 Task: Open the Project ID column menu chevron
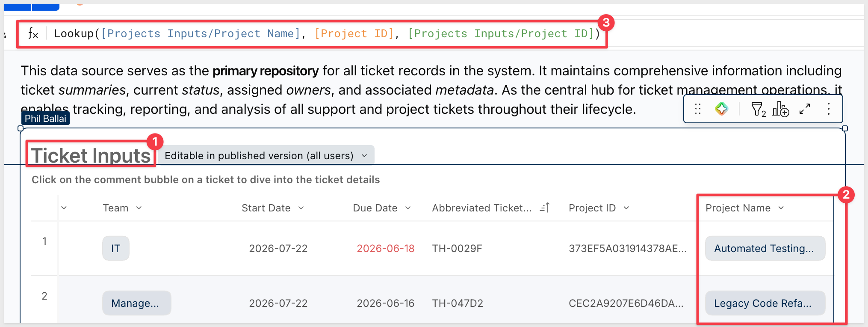(x=626, y=208)
